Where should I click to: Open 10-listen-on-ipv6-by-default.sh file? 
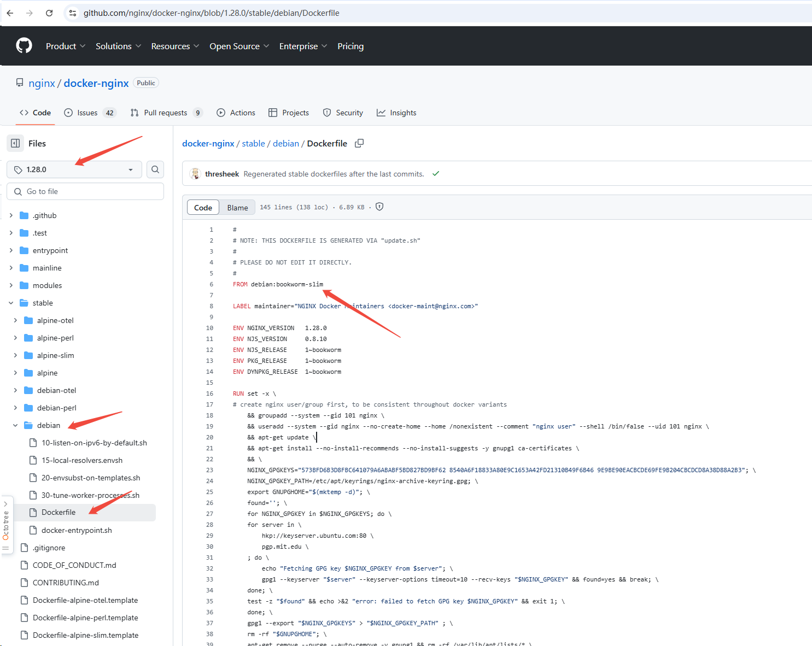94,443
